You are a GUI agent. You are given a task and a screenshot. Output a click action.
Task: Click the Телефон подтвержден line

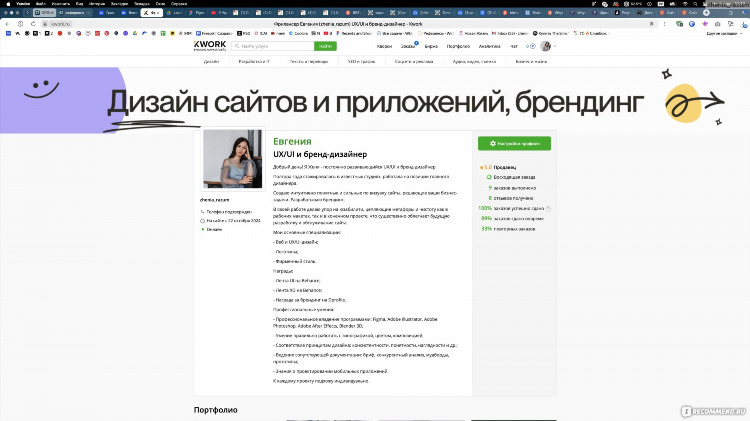[226, 211]
